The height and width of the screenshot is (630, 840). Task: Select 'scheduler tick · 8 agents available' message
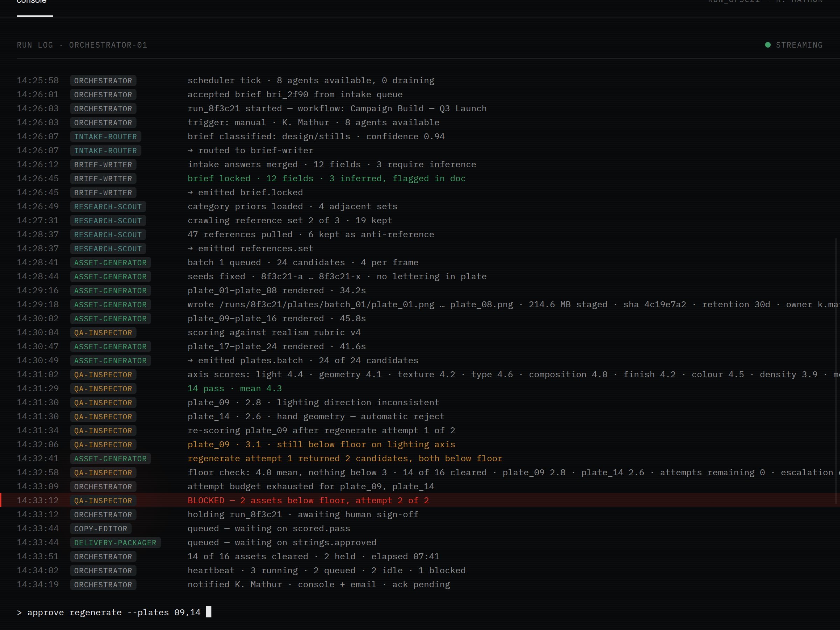point(311,80)
